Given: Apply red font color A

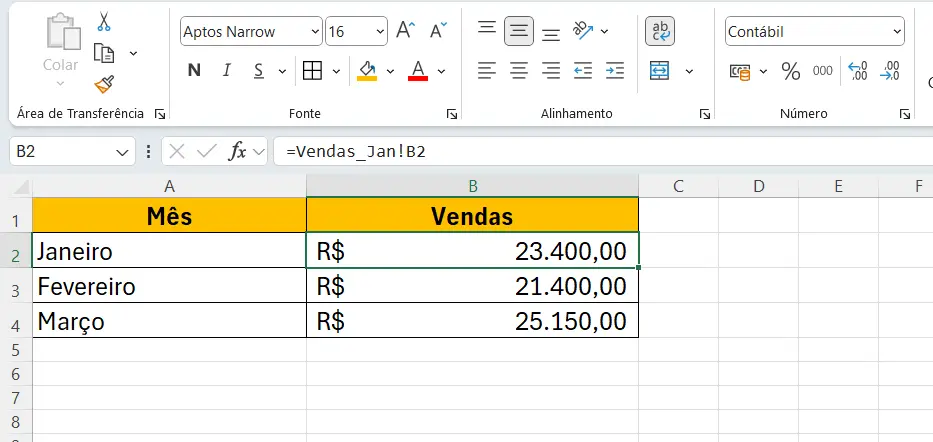Looking at the screenshot, I should pyautogui.click(x=418, y=71).
